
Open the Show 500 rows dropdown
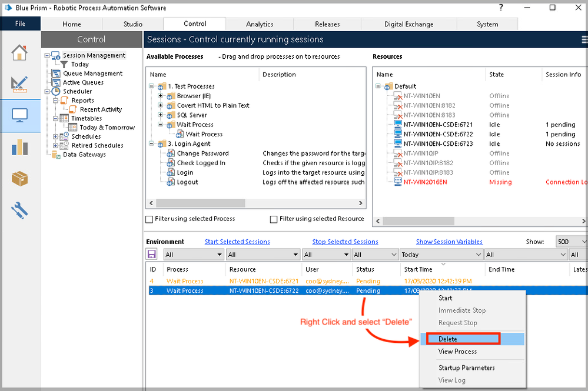click(571, 242)
